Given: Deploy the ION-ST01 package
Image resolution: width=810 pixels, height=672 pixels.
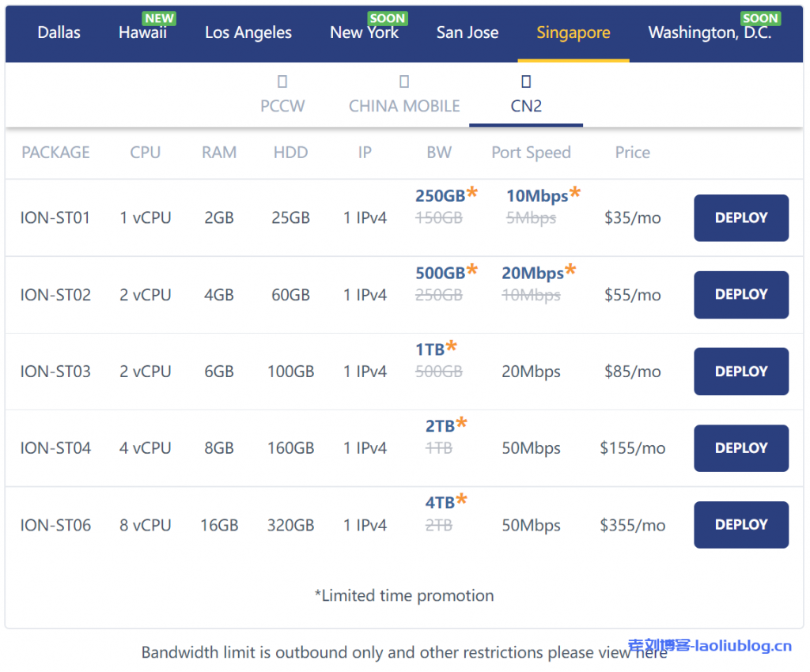Looking at the screenshot, I should [x=741, y=218].
